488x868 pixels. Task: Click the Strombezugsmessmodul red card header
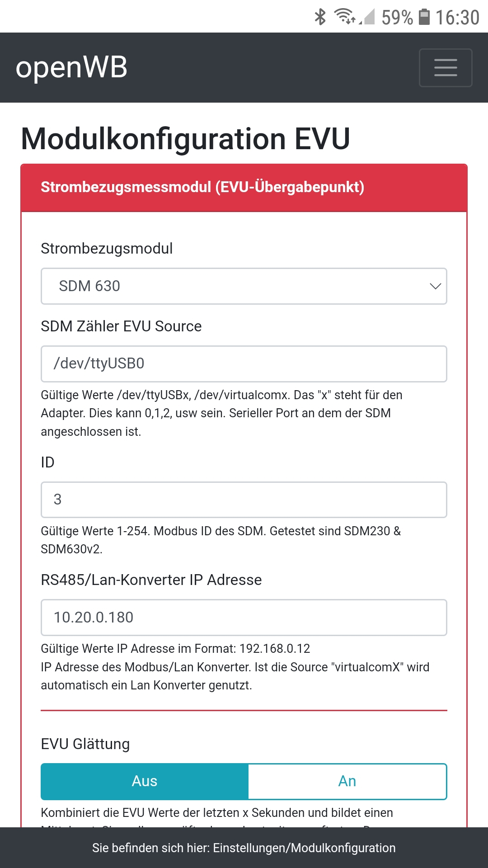click(244, 188)
